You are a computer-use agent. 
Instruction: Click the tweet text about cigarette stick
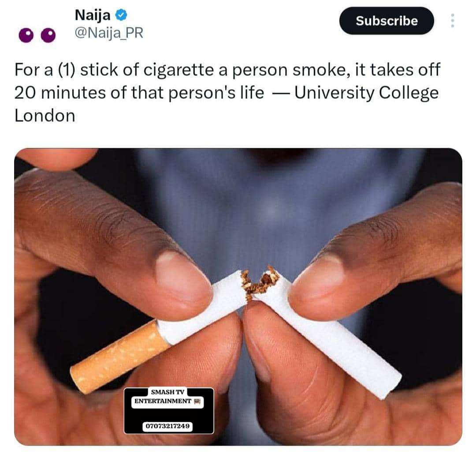(x=227, y=93)
